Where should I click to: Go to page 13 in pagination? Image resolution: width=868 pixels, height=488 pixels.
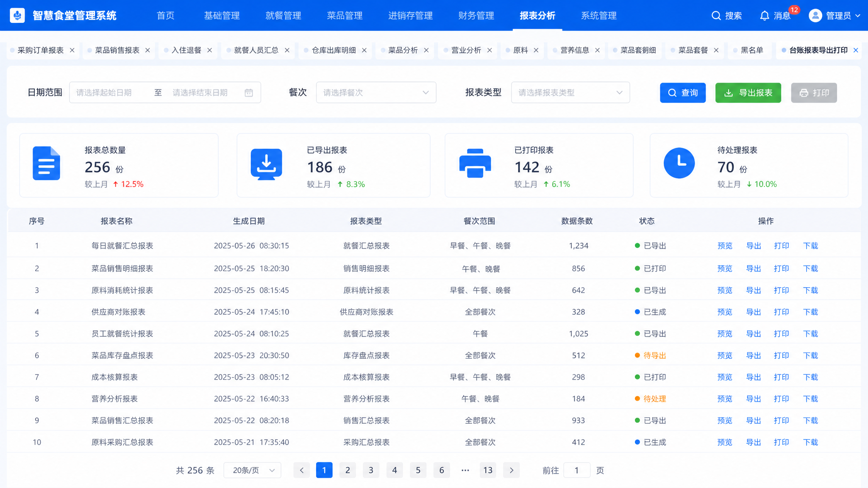coord(488,470)
